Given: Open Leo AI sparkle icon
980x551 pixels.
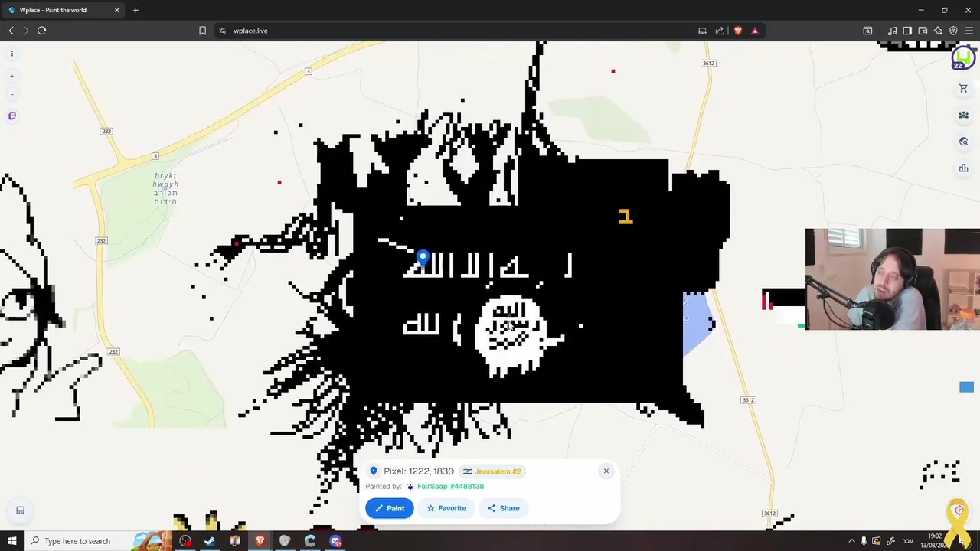Looking at the screenshot, I should coord(938,31).
